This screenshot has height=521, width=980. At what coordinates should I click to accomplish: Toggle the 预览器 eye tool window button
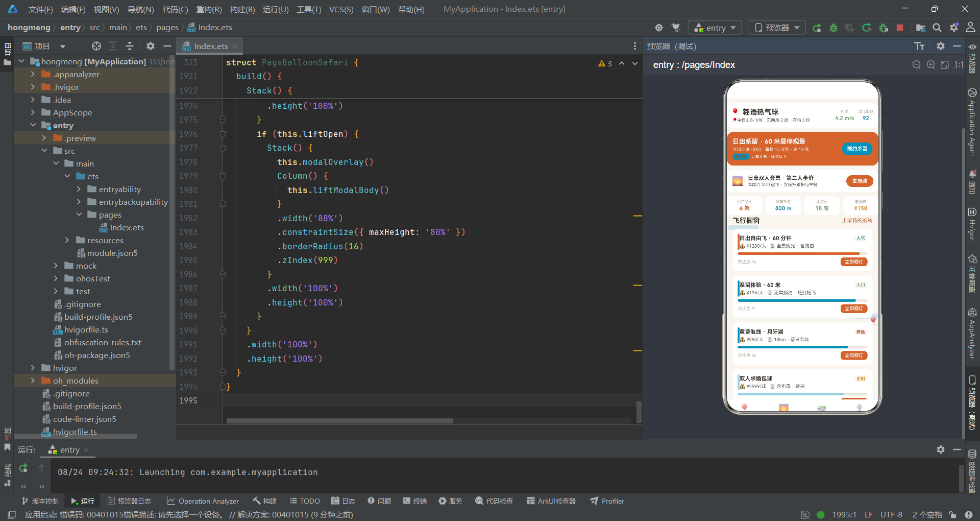tap(972, 59)
